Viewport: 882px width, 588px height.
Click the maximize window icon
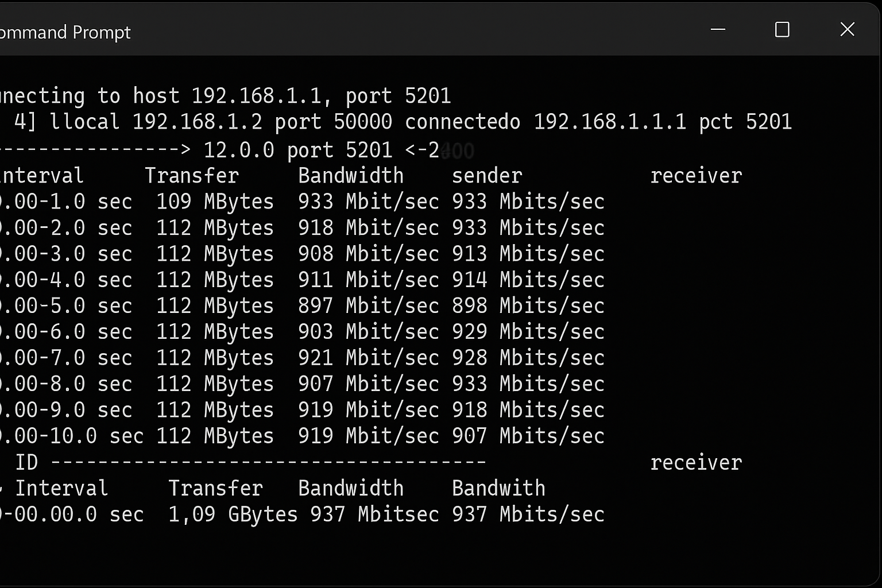click(781, 29)
